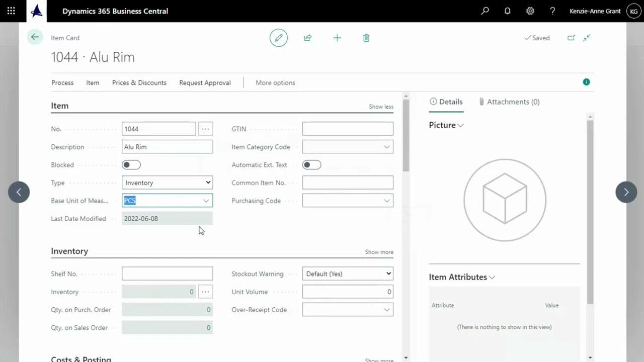Open the Stockout Warning dropdown
This screenshot has width=644, height=362.
tap(348, 274)
